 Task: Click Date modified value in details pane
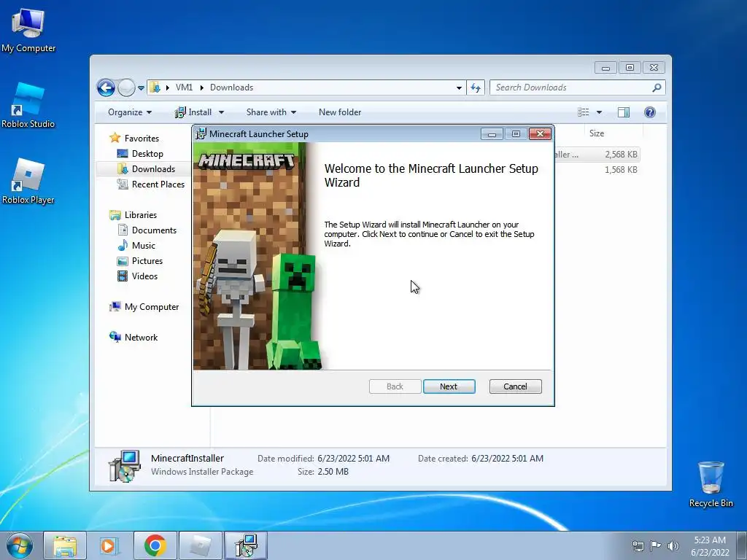pos(354,459)
